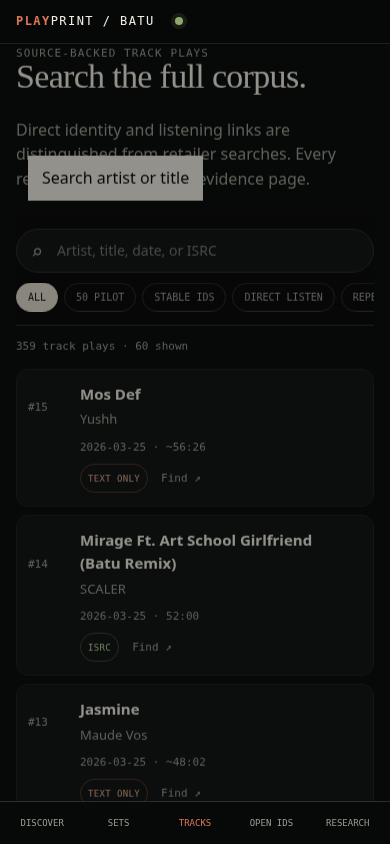The width and height of the screenshot is (390, 844).
Task: Click the ISRC badge on Mirage track
Action: click(x=100, y=647)
